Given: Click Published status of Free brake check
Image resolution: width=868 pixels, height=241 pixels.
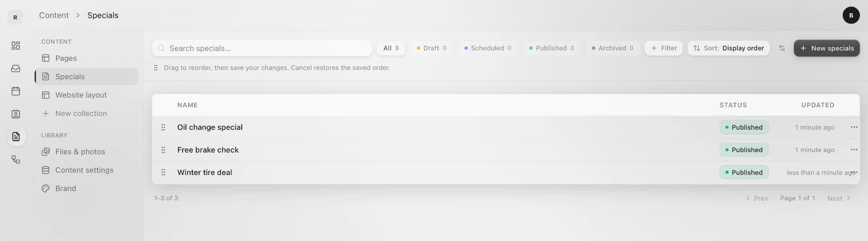Looking at the screenshot, I should click(x=743, y=150).
